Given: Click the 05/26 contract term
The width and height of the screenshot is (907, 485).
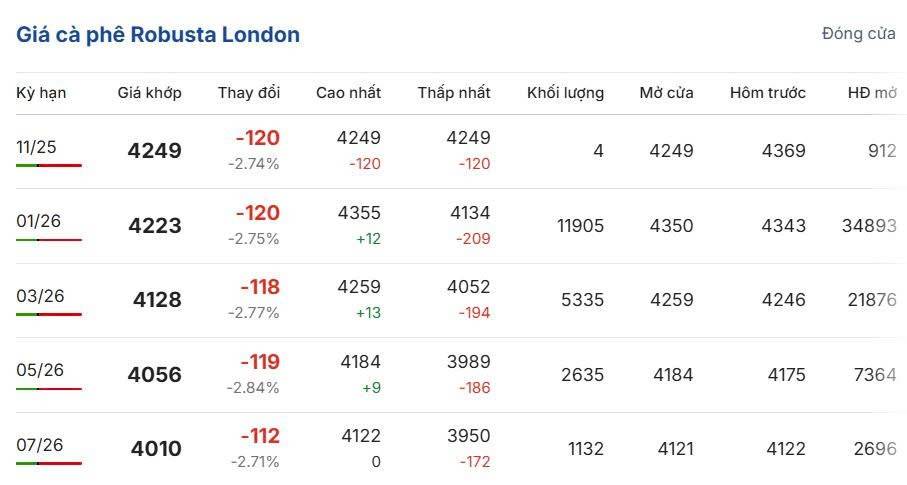Looking at the screenshot, I should point(40,370).
